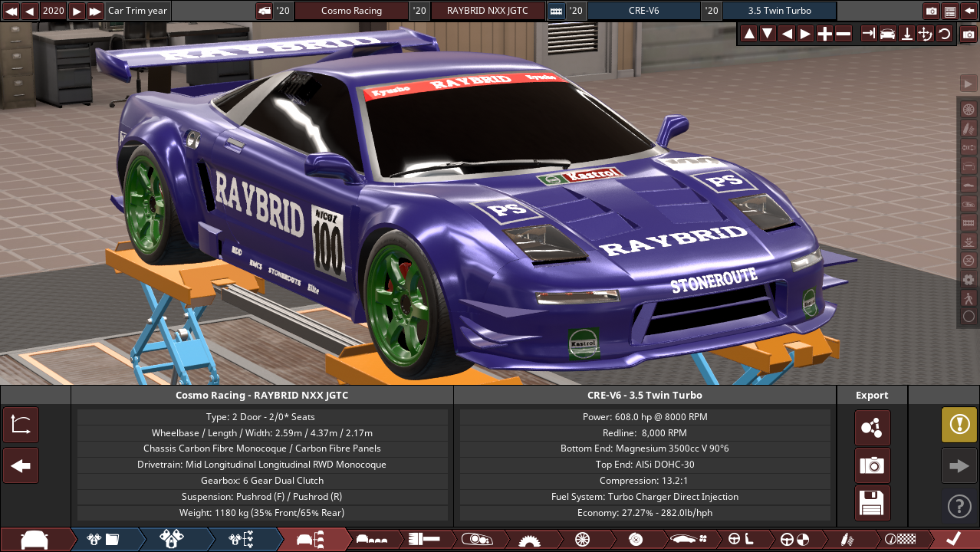This screenshot has width=980, height=552.
Task: Click the side view arrow-to-bar icon
Action: 869,34
